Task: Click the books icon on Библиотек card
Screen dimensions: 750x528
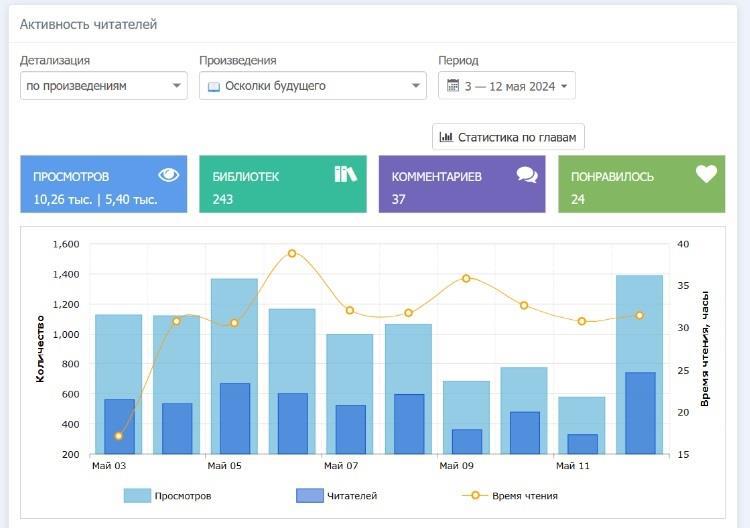Action: (345, 175)
